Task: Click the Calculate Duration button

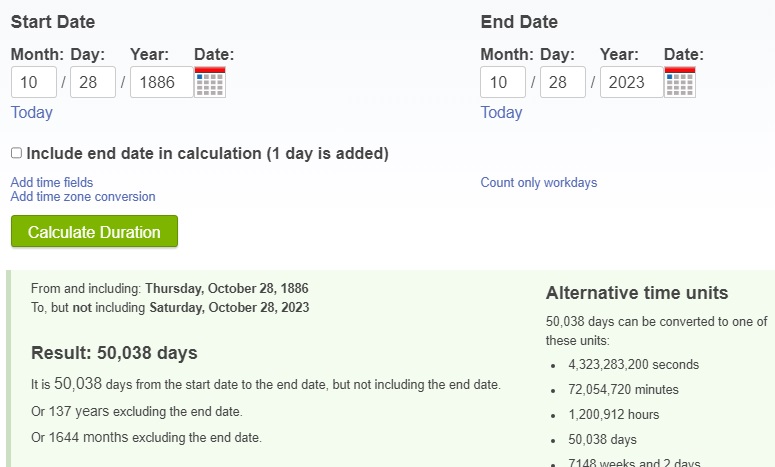Action: click(x=94, y=231)
